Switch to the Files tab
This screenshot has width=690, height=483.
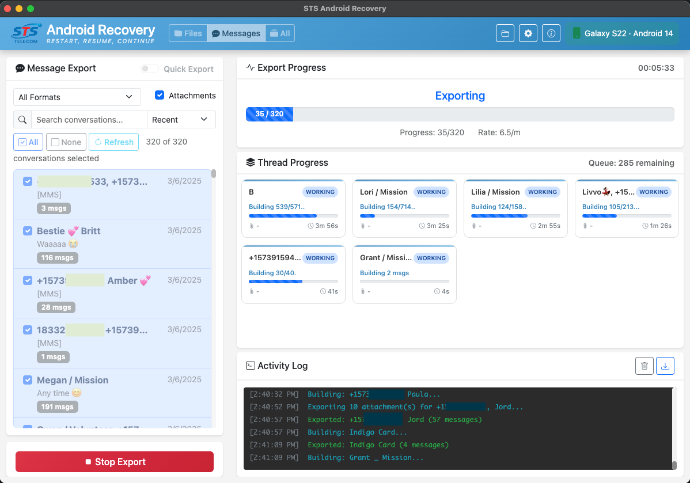tap(188, 33)
